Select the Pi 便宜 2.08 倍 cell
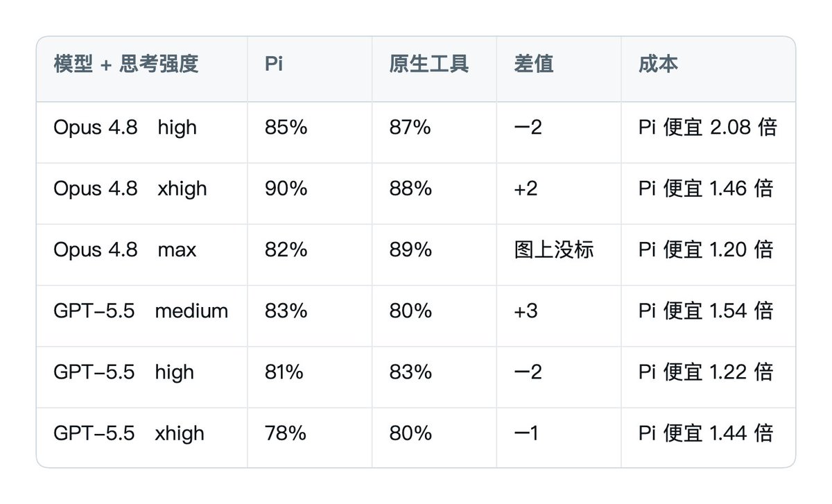 pyautogui.click(x=707, y=128)
